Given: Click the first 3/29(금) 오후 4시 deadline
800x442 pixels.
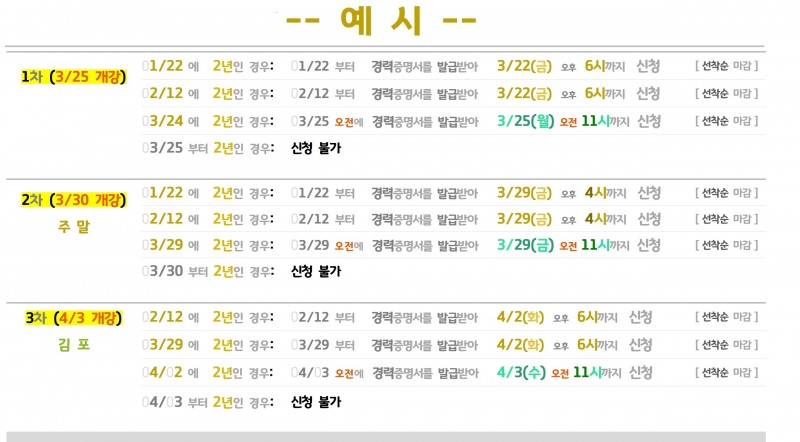Looking at the screenshot, I should click(x=524, y=192).
